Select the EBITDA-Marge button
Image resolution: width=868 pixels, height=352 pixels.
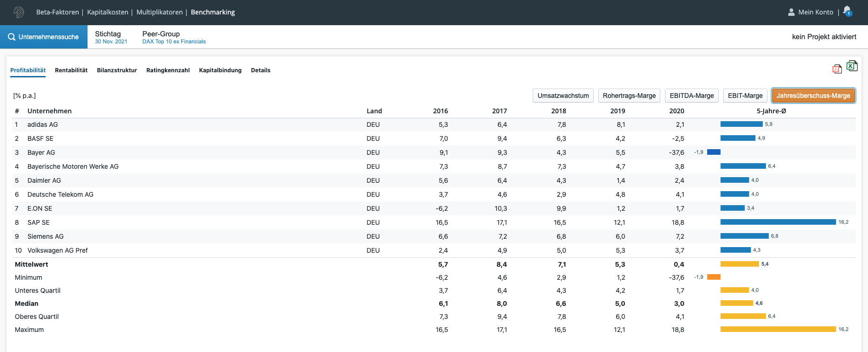692,96
